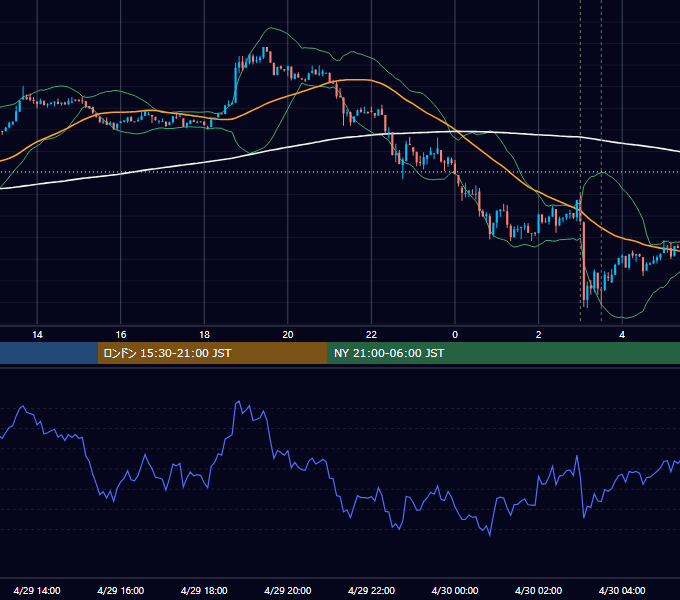This screenshot has height=600, width=680.
Task: Click the 4/30 04:00 time label
Action: pyautogui.click(x=622, y=590)
